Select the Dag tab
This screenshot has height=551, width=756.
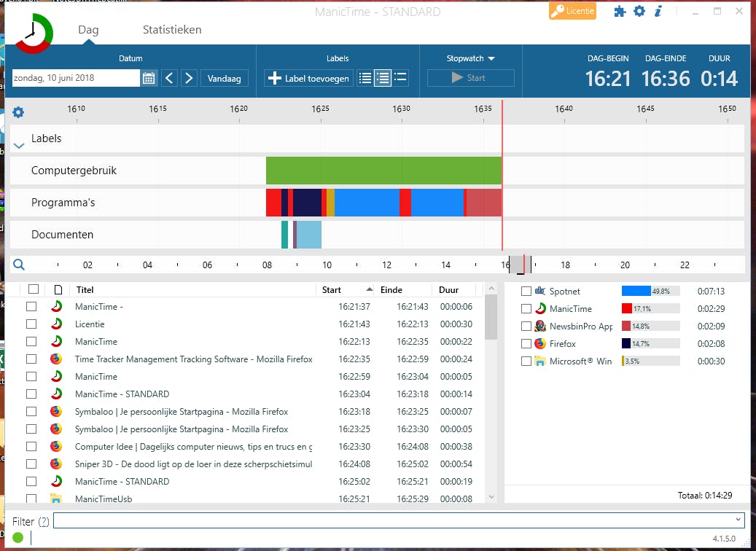88,30
